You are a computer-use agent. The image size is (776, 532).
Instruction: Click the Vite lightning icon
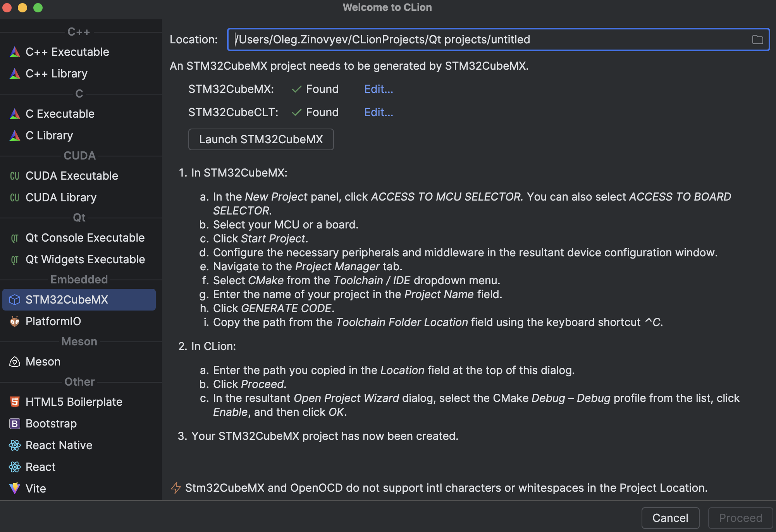[x=15, y=488]
